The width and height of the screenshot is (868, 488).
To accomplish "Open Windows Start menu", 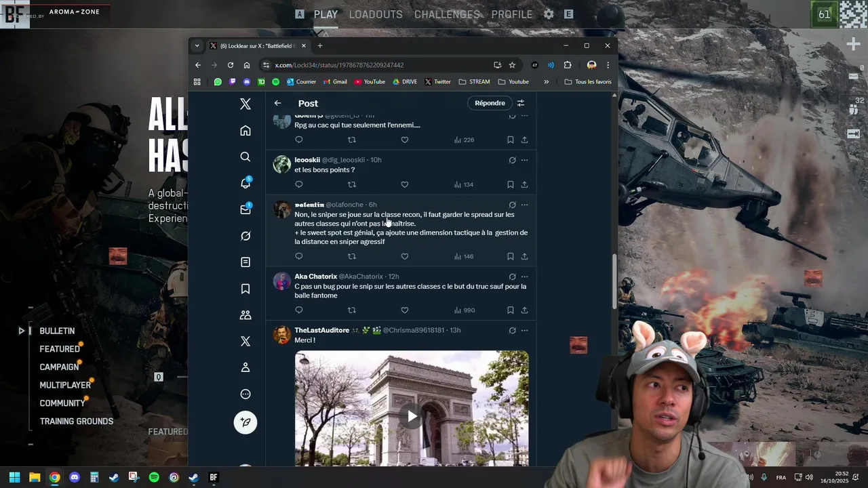I will (14, 477).
